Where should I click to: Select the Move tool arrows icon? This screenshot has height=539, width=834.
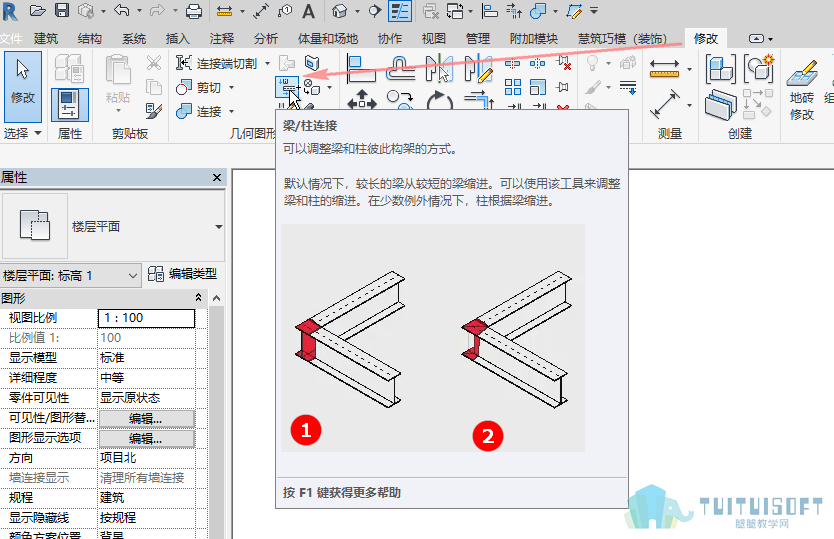362,100
